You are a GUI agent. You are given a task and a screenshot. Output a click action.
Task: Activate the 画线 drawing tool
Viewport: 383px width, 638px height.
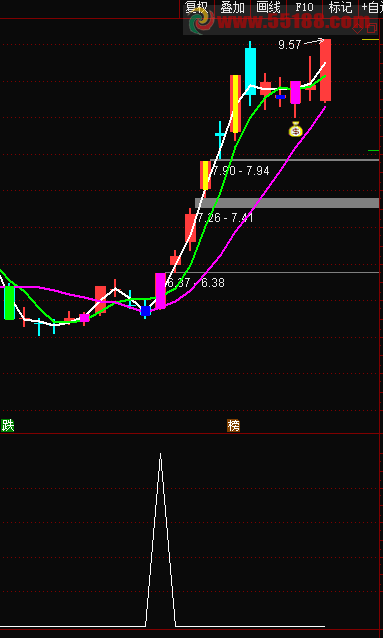pos(268,7)
